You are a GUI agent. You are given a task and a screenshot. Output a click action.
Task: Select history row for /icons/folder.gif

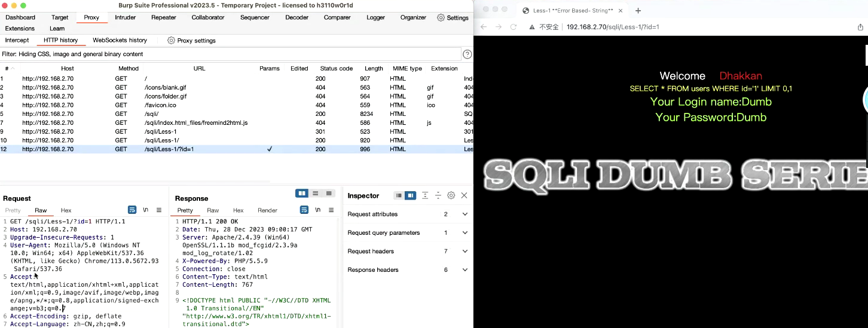[236, 96]
